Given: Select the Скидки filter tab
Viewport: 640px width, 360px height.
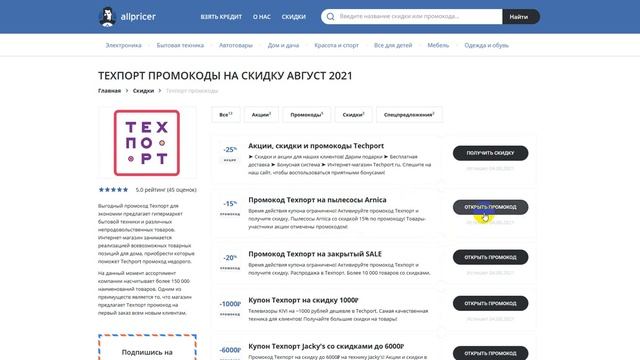Looking at the screenshot, I should click(353, 115).
